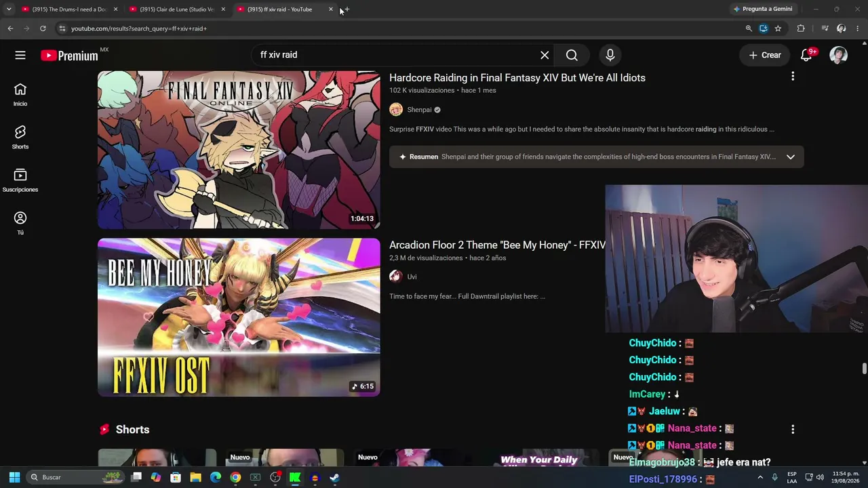Go back to the previous page
The height and width of the screenshot is (488, 868).
pos(10,28)
